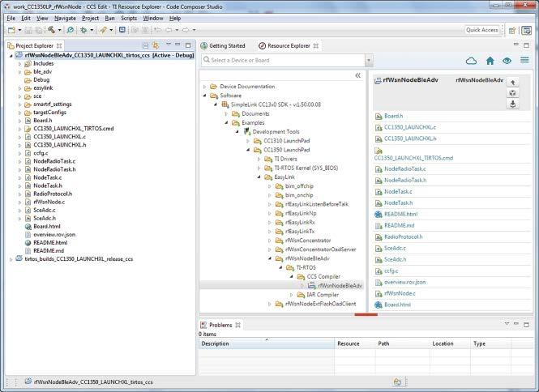Click the back navigation arrow in toolbar
This screenshot has height=392, width=539.
click(169, 30)
